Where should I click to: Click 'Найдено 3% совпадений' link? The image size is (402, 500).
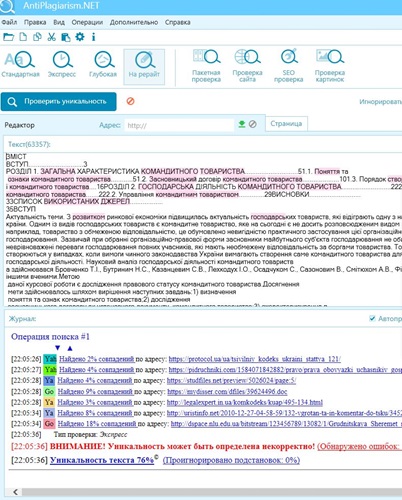pos(95,402)
